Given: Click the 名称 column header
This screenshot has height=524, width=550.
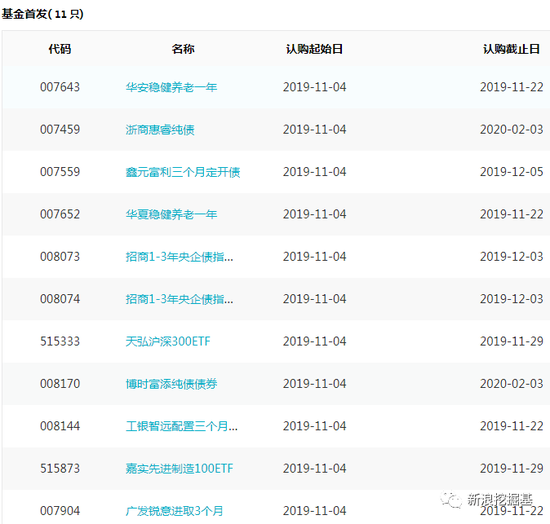Looking at the screenshot, I should [x=183, y=49].
